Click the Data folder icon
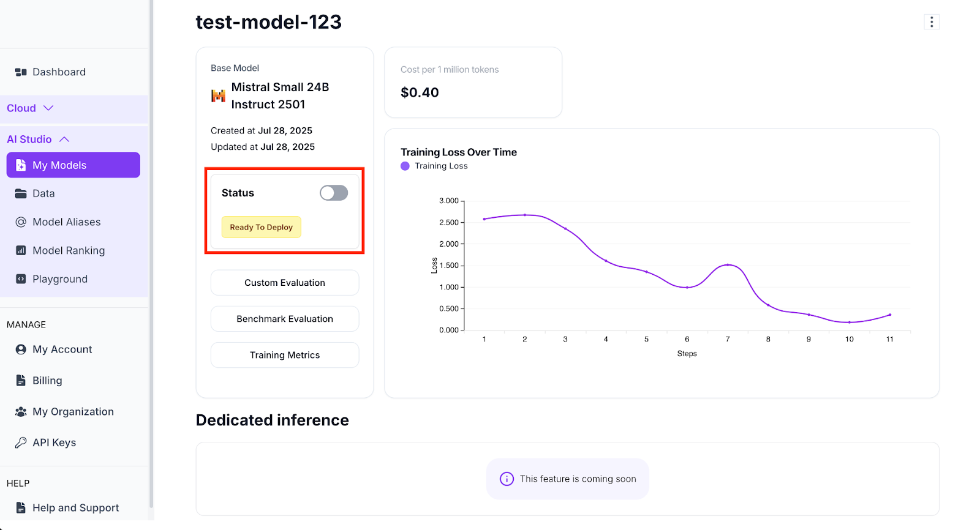 point(21,193)
